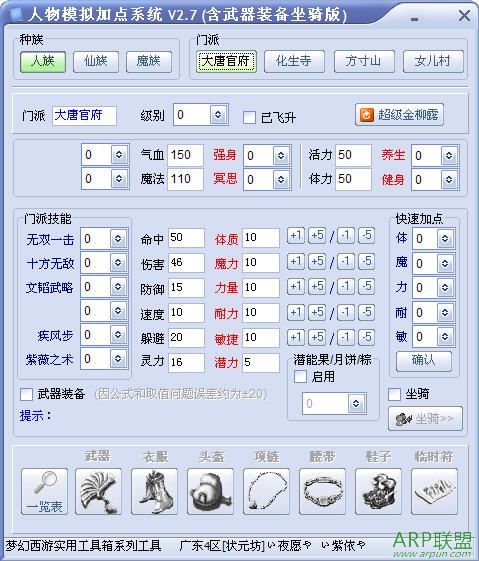Add +5 to 耐力
Viewport: 479px width, 561px height.
pos(317,312)
